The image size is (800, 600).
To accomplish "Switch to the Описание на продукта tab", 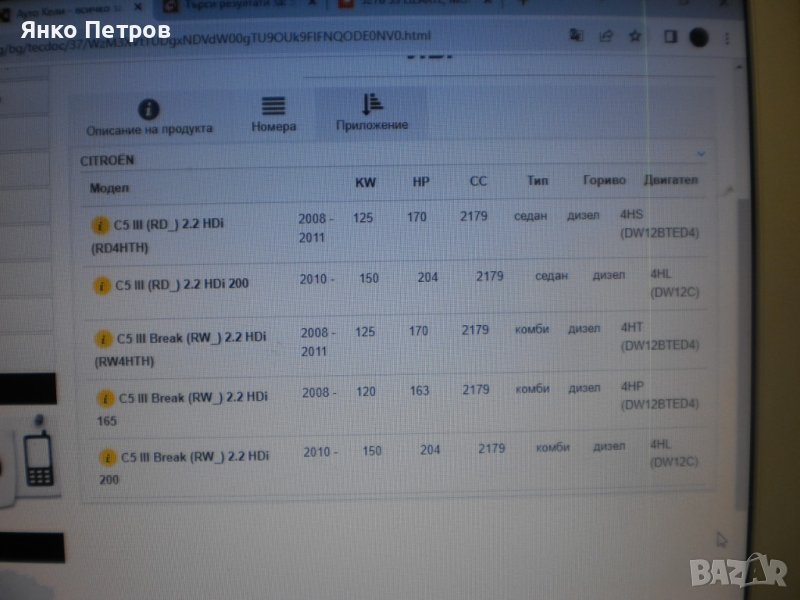I will point(149,116).
